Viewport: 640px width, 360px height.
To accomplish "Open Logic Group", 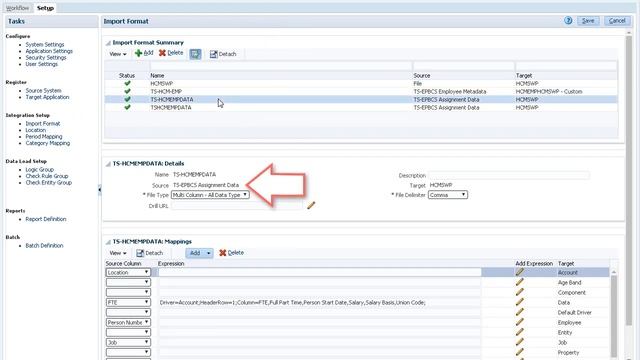I will tap(40, 169).
